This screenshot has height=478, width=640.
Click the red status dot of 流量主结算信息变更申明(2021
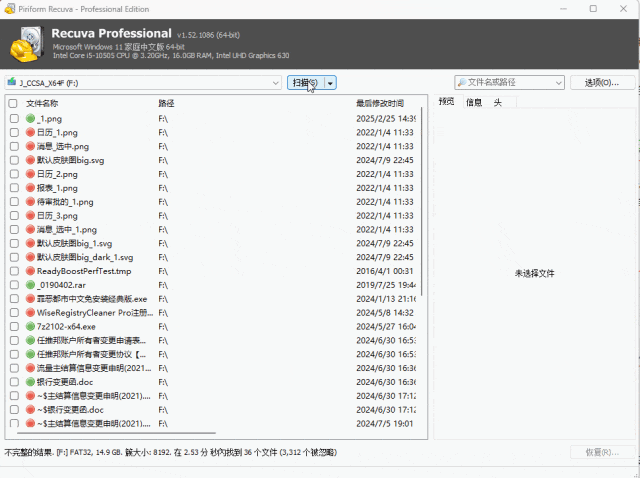[30, 368]
